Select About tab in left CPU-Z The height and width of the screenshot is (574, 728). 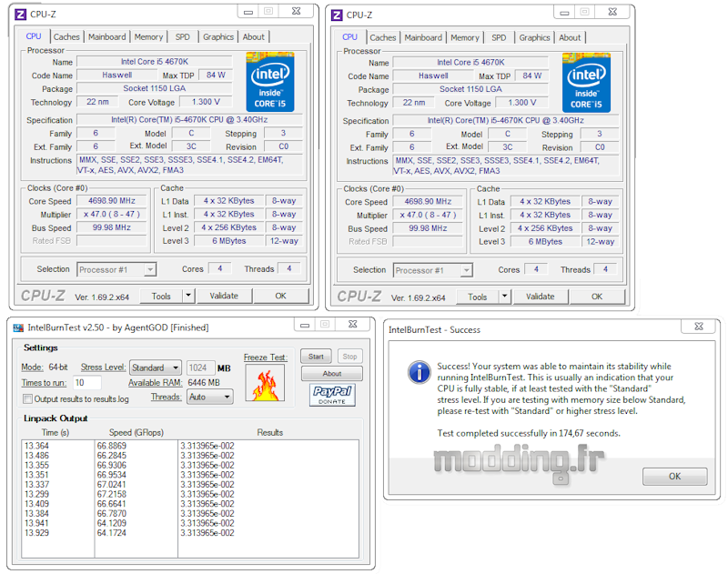coord(254,36)
